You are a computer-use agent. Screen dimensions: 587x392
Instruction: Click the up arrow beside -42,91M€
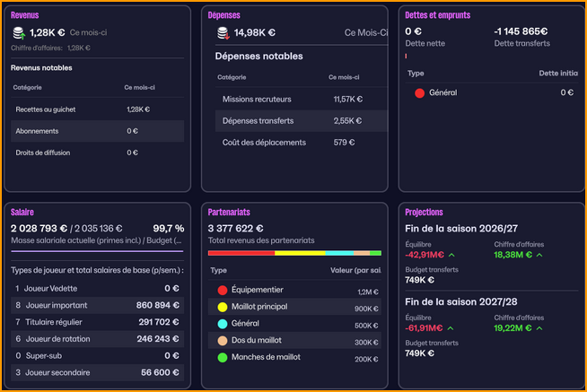click(x=451, y=255)
